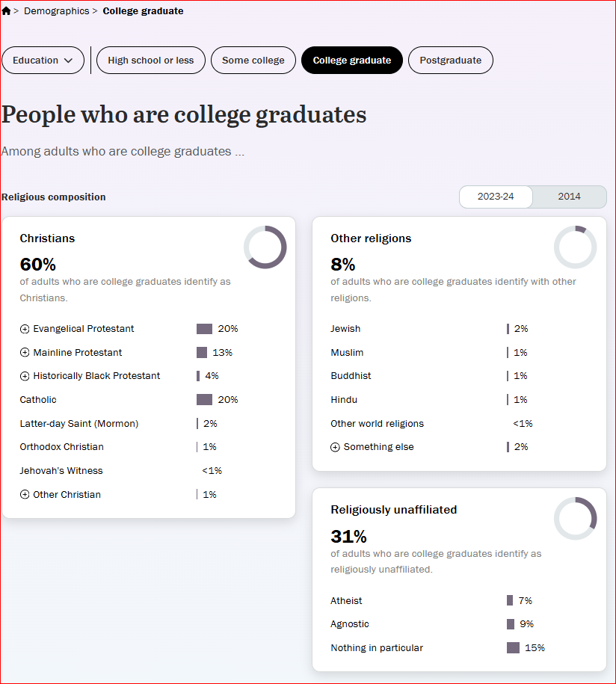Open the Education dropdown
This screenshot has height=684, width=616.
(43, 61)
